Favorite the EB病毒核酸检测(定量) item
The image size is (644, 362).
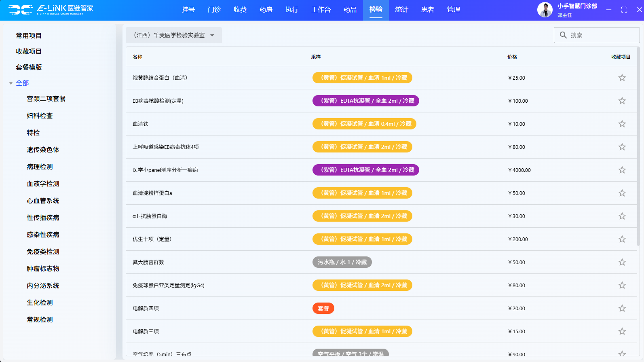[x=622, y=101]
